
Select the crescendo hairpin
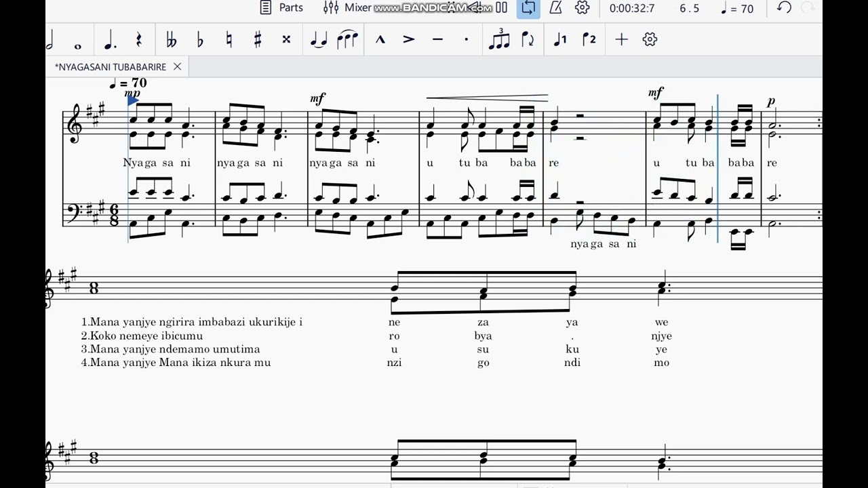click(x=487, y=98)
